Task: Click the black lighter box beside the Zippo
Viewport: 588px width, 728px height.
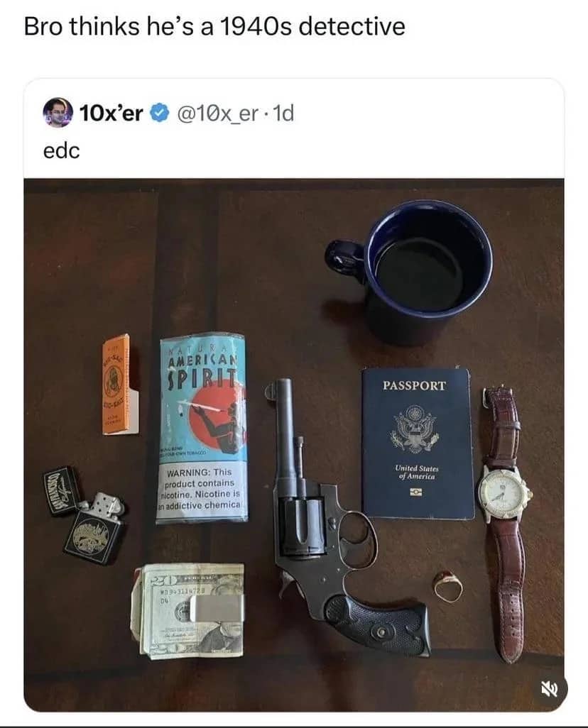Action: click(64, 491)
